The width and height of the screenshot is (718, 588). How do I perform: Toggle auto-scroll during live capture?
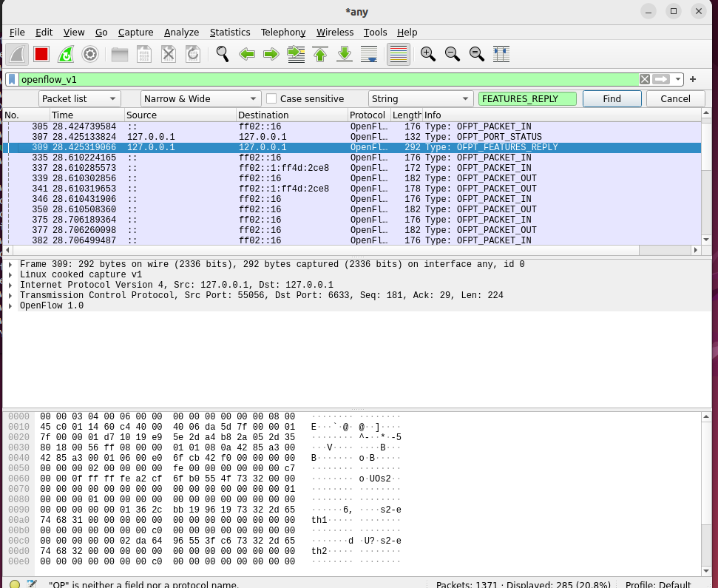point(369,55)
